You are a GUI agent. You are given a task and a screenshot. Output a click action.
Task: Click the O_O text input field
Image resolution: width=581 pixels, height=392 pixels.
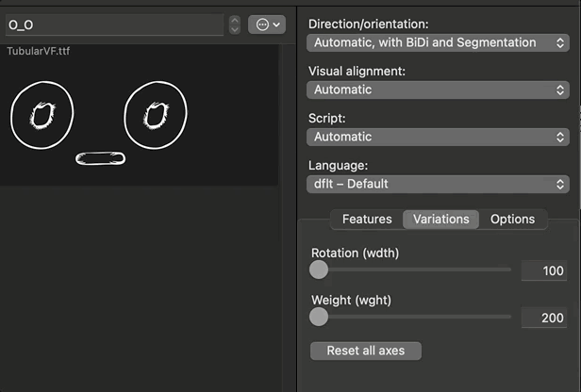point(113,24)
